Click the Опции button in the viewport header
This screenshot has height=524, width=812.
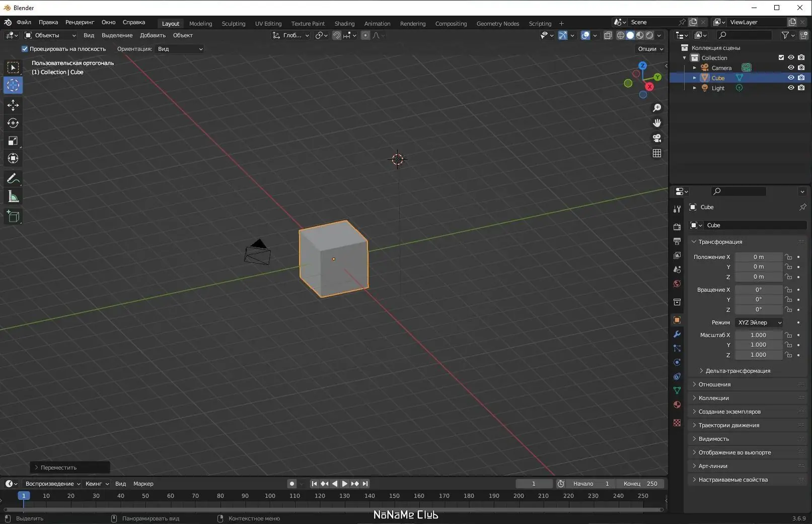point(650,49)
